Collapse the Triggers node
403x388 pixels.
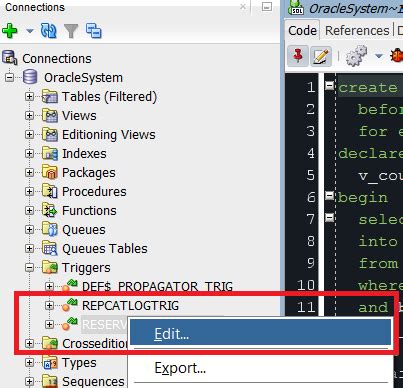pyautogui.click(x=29, y=267)
